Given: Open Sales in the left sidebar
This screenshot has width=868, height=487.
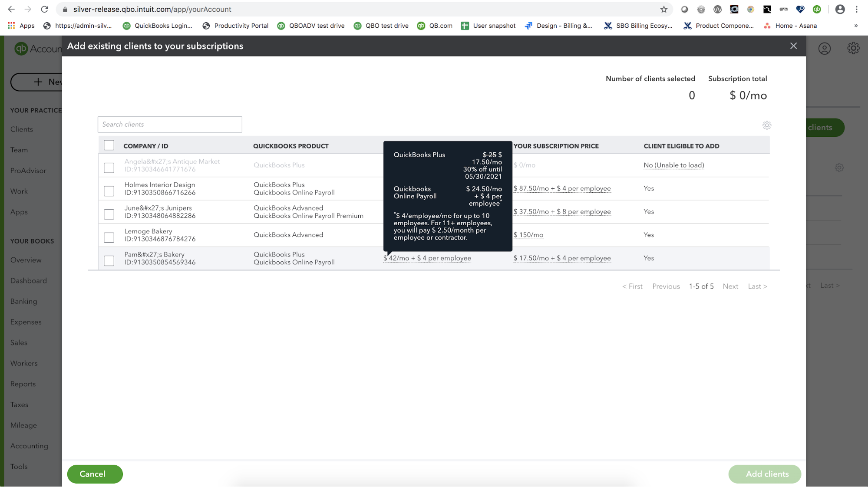Looking at the screenshot, I should click(x=19, y=343).
